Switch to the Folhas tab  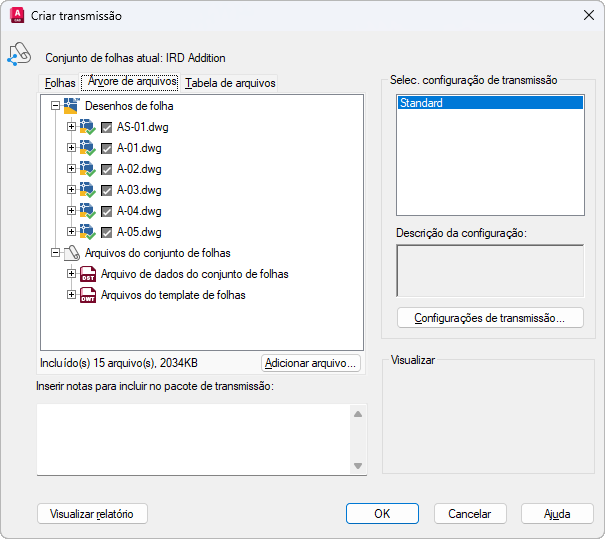(x=60, y=83)
